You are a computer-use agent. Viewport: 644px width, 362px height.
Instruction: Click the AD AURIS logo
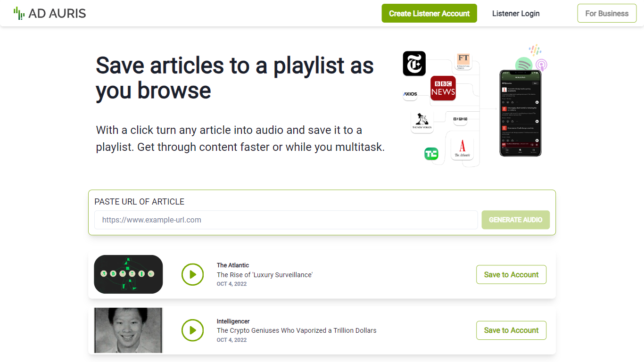[x=50, y=13]
